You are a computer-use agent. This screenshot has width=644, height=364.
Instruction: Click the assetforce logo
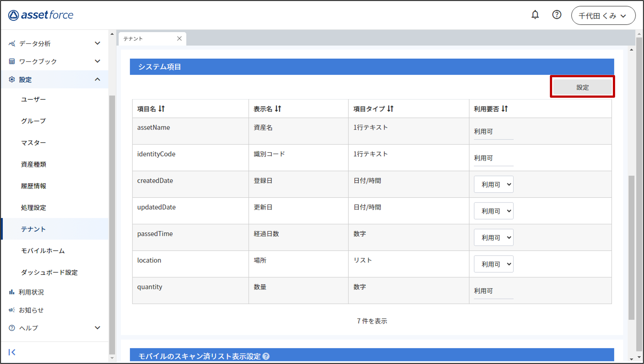(41, 15)
